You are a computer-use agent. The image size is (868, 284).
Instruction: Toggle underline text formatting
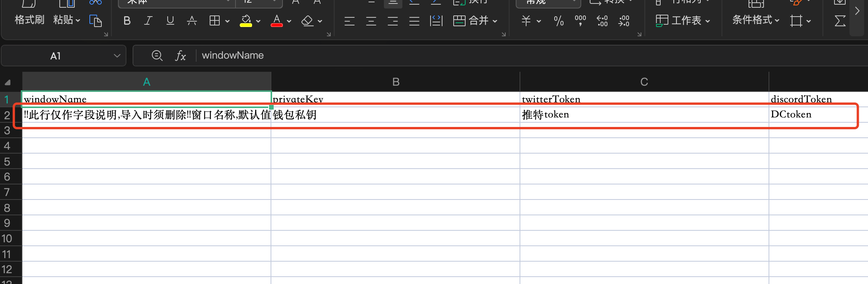click(x=170, y=21)
